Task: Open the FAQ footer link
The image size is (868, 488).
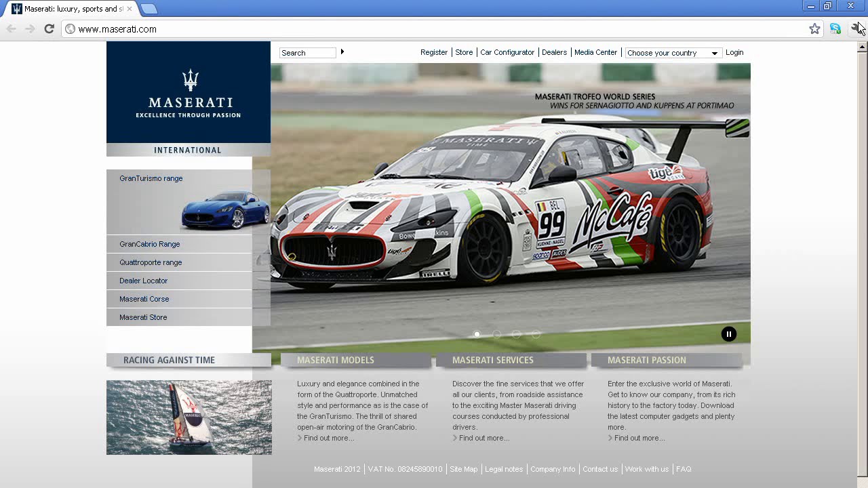Action: coord(684,469)
